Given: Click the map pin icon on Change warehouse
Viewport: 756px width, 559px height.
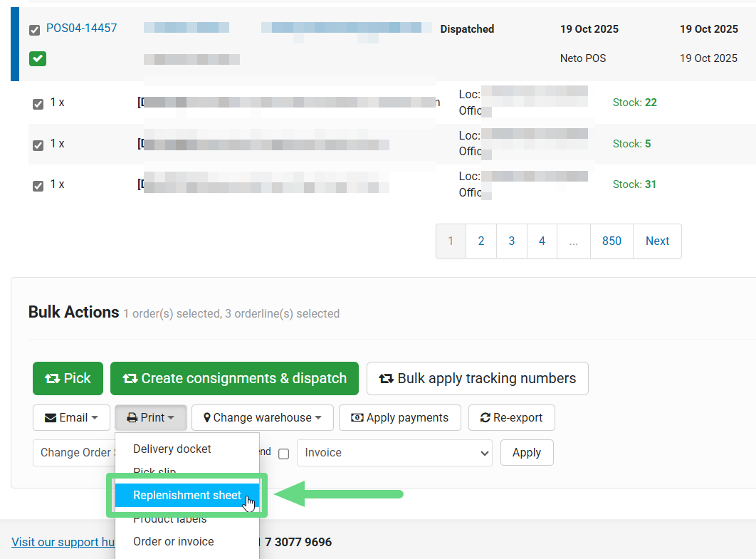Looking at the screenshot, I should tap(207, 418).
